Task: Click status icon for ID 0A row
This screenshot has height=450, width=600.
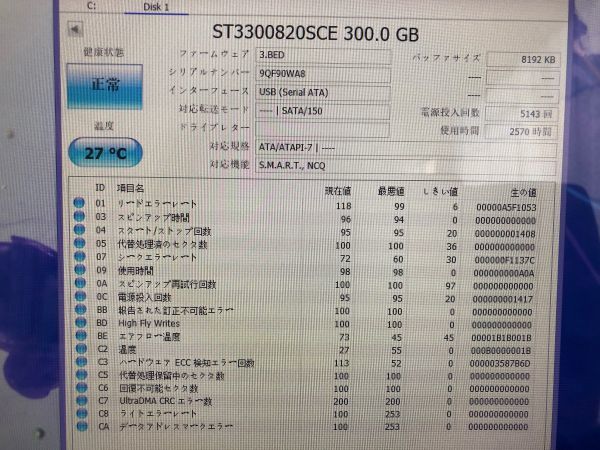Action: point(80,283)
